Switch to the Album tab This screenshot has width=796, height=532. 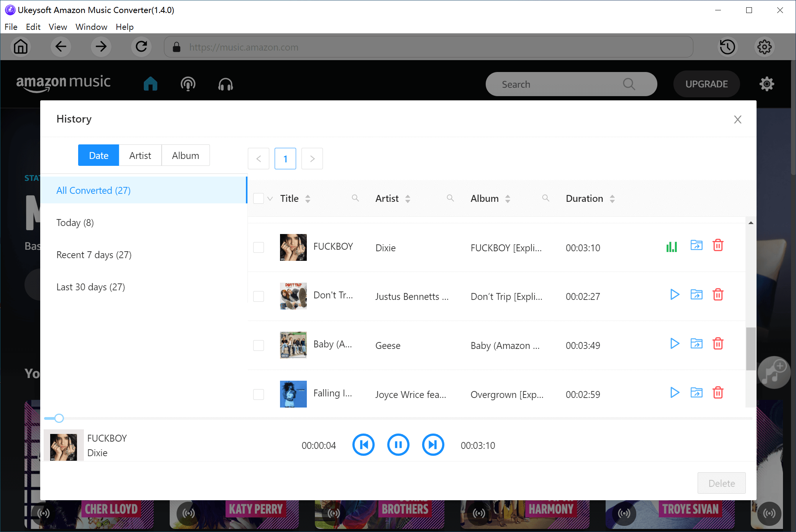185,155
